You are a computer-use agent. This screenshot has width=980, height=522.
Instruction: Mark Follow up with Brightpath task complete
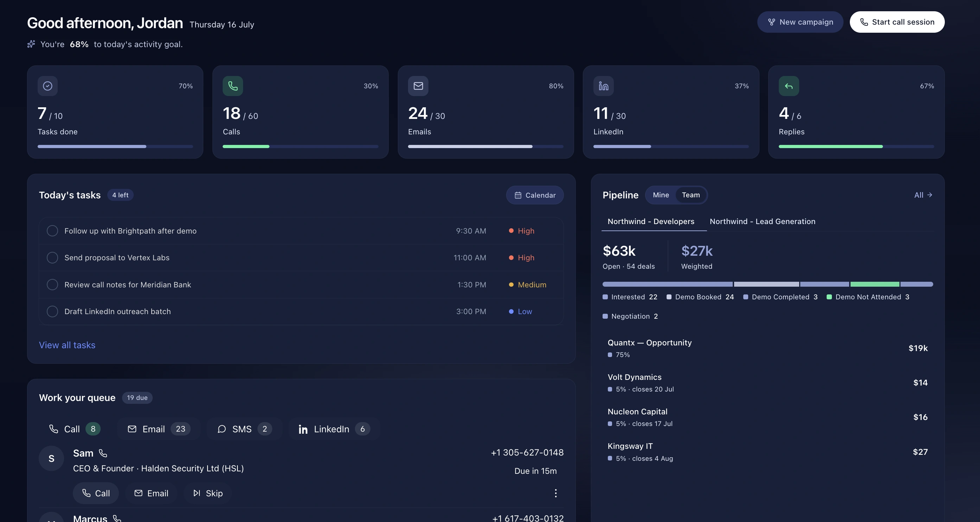(x=52, y=231)
